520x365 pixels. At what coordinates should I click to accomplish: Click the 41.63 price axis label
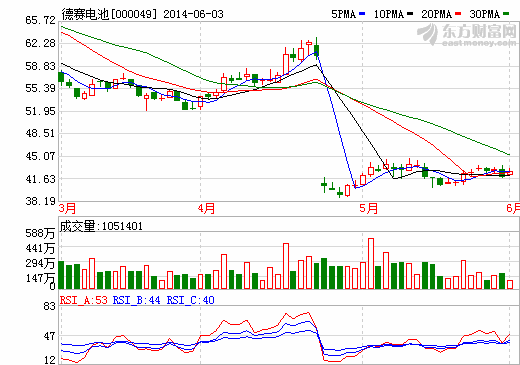click(x=40, y=179)
